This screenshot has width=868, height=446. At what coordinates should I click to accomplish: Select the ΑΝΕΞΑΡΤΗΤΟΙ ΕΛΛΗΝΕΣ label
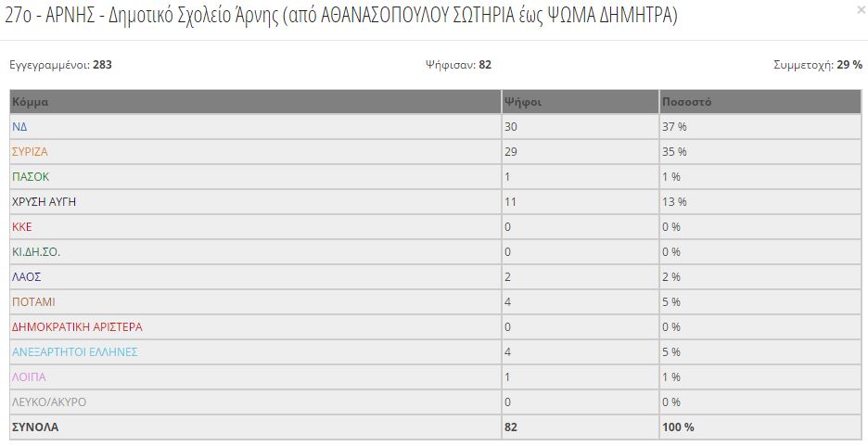[75, 352]
